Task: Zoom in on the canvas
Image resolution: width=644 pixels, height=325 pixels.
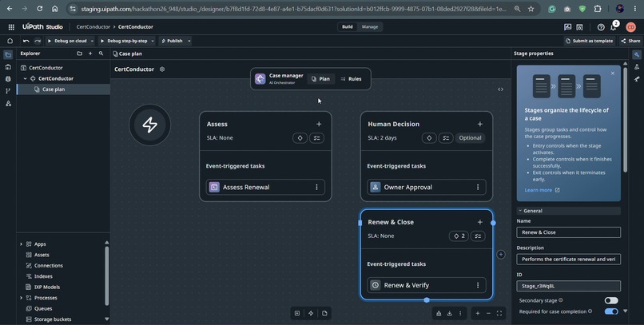Action: (x=478, y=314)
